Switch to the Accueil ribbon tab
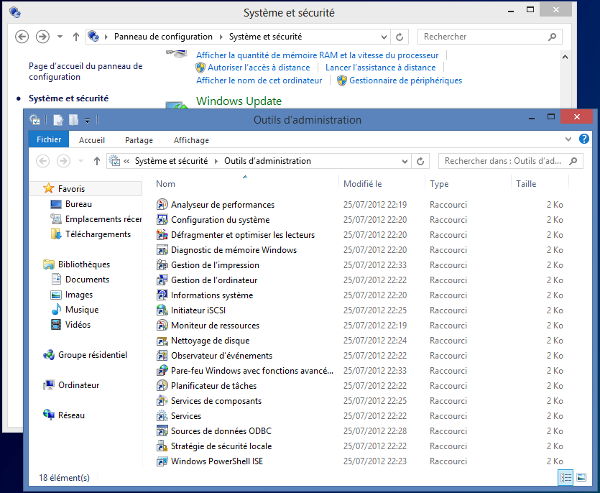 coord(92,140)
